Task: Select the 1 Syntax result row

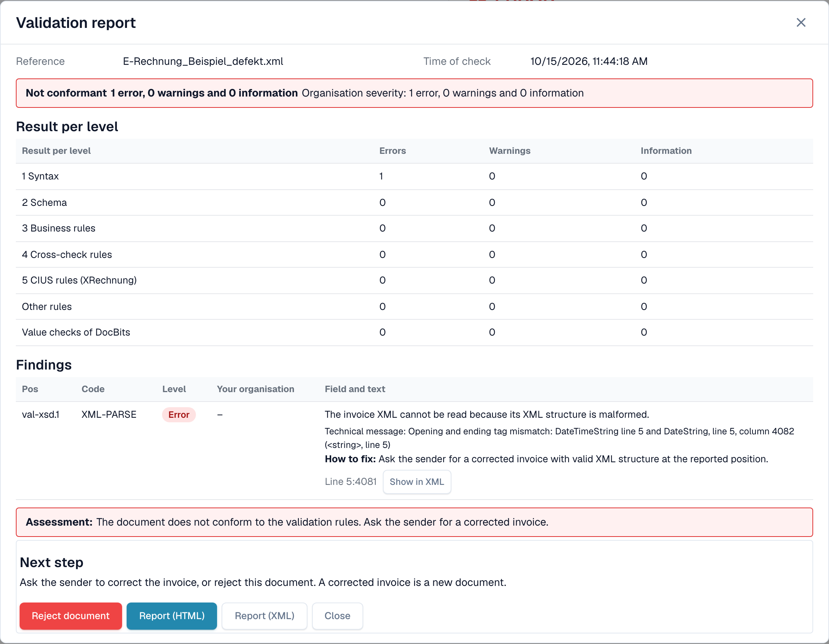Action: click(x=414, y=176)
